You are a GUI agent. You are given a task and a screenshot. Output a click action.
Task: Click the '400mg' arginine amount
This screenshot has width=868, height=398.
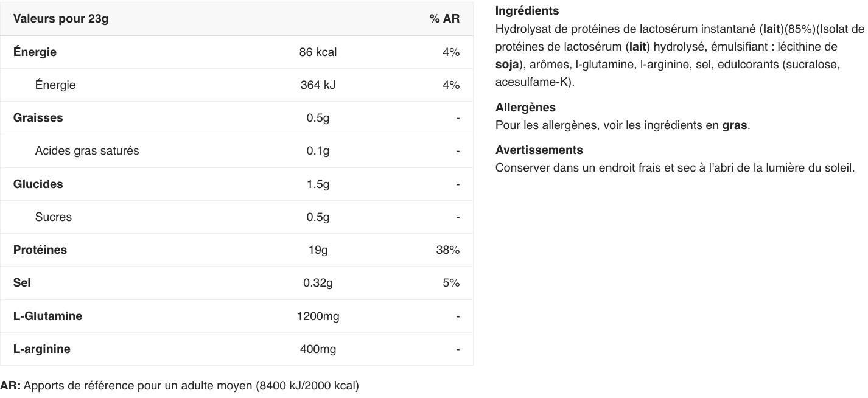coord(318,349)
